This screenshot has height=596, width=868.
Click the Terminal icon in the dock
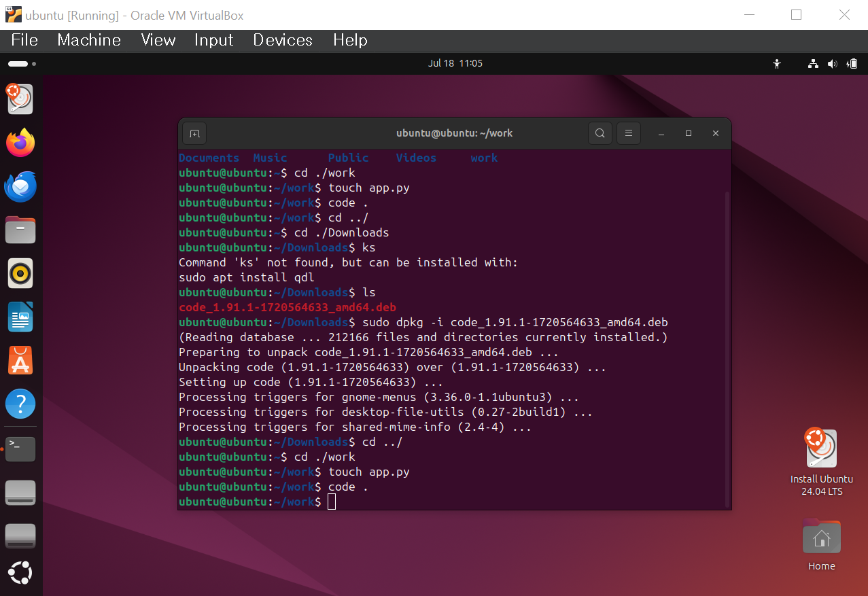[20, 449]
